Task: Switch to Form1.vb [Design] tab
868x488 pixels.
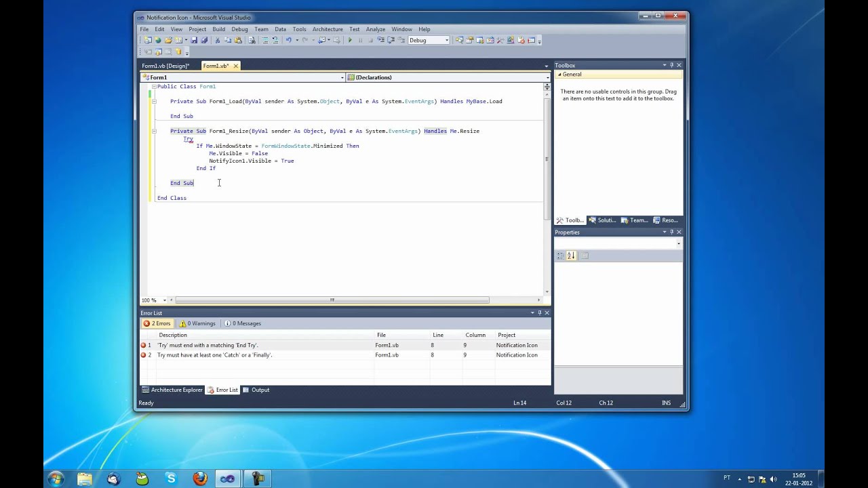Action: click(165, 66)
